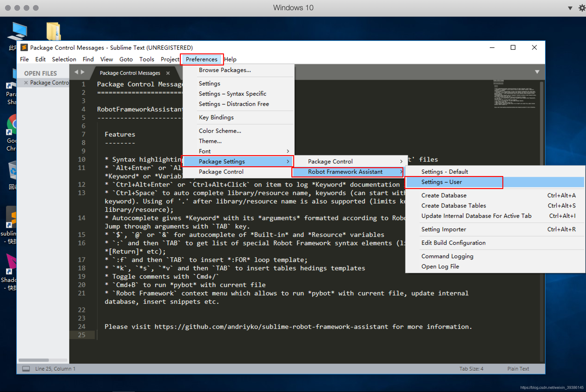Select the plain Settings menu entry
Screen dimensions: 586x392
coord(238,84)
